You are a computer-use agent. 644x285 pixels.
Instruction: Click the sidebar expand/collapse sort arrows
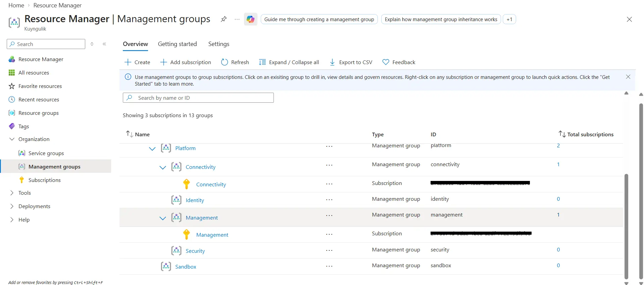coord(92,44)
